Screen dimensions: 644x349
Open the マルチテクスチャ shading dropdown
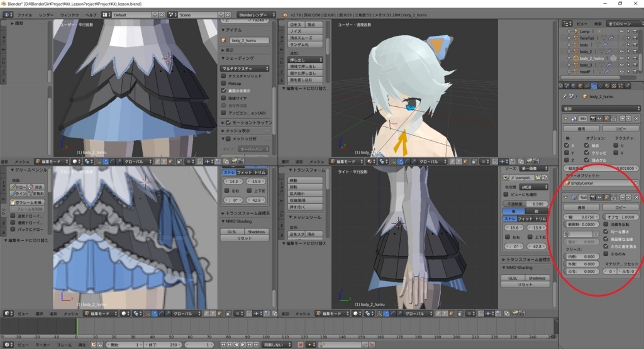(245, 69)
